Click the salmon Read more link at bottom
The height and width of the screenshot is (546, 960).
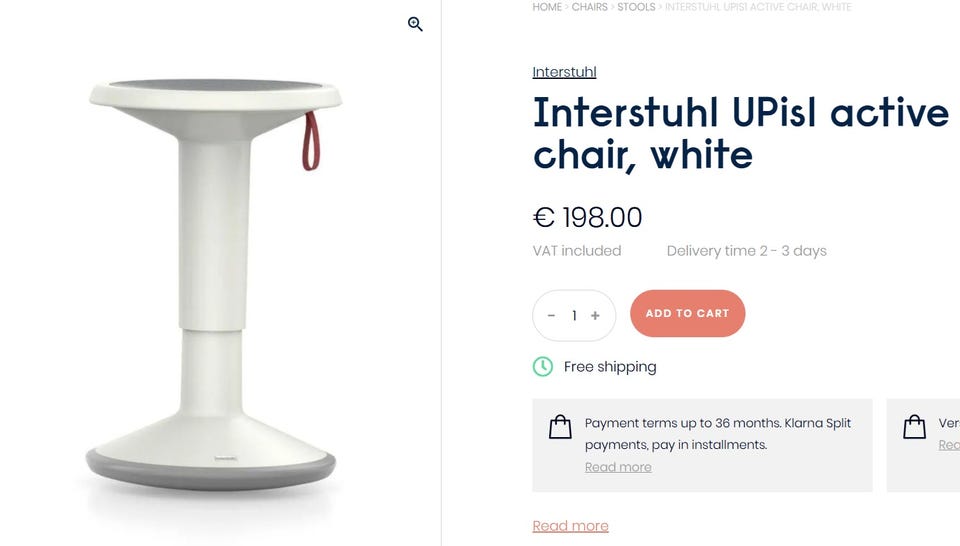(x=570, y=526)
